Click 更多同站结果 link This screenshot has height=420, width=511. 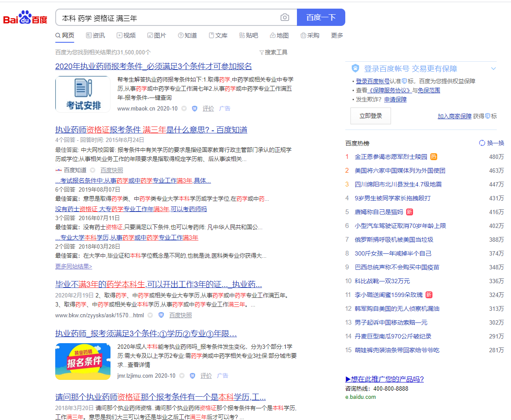coord(74,266)
